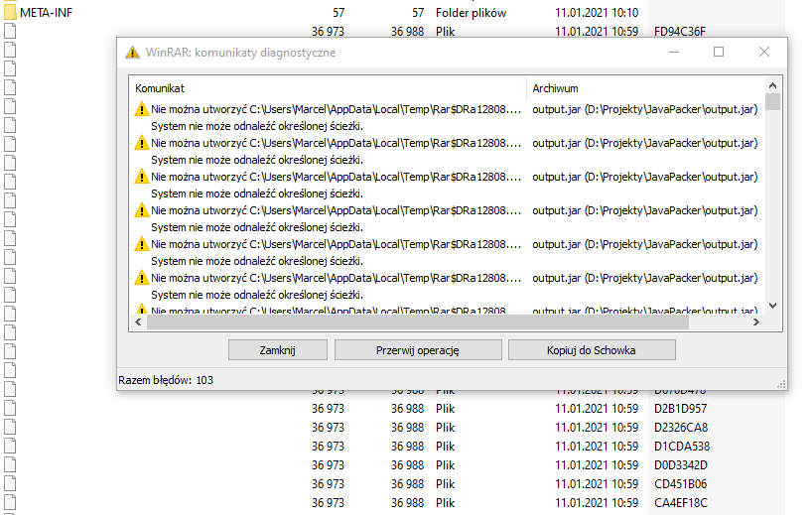Minimize the WinRAR diagnostics window
The height and width of the screenshot is (515, 812).
point(674,52)
